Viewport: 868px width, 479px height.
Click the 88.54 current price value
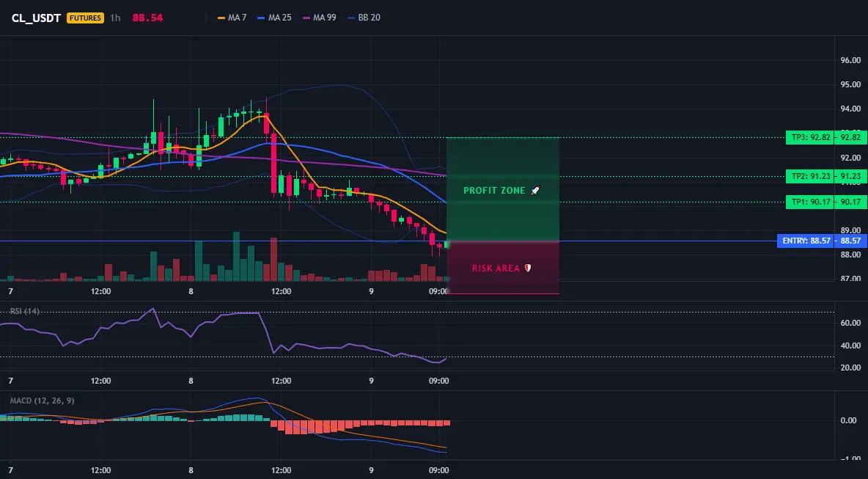pos(148,18)
